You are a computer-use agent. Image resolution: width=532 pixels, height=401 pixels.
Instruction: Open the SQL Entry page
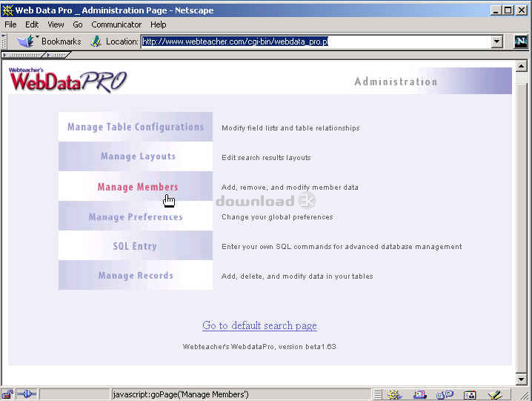click(x=135, y=246)
